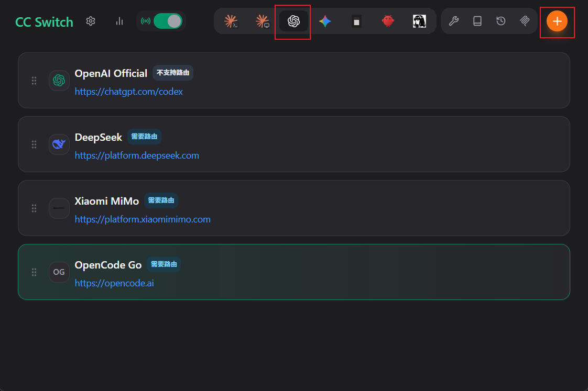Click the broadcast signal icon beside the toggle

(x=146, y=21)
